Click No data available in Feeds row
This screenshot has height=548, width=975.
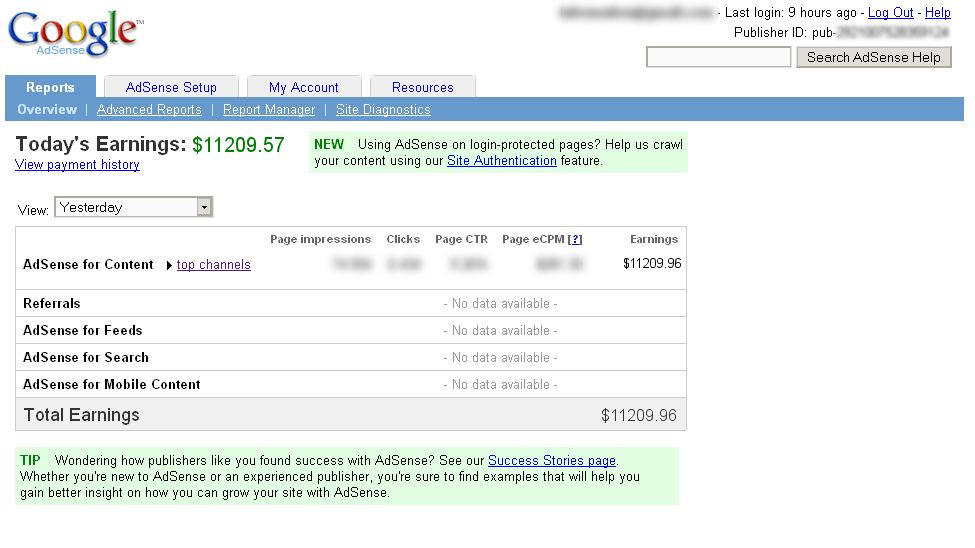[x=501, y=330]
